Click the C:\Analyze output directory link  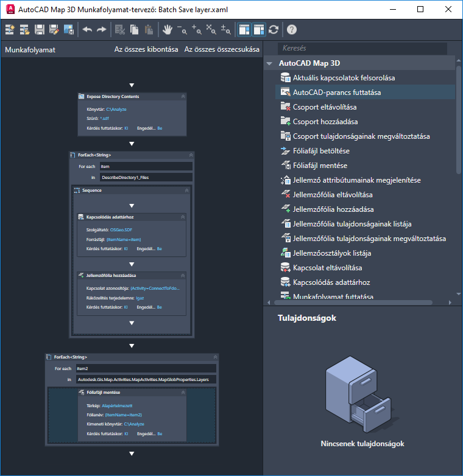(134, 424)
